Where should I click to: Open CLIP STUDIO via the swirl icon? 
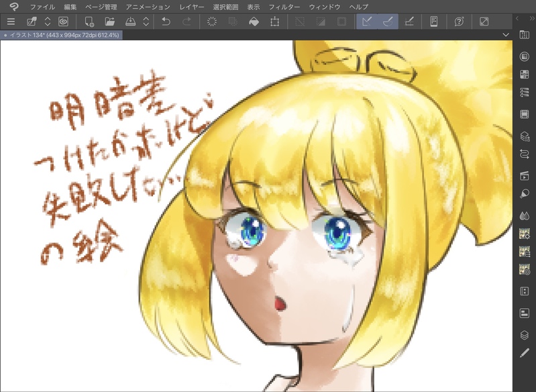(63, 21)
